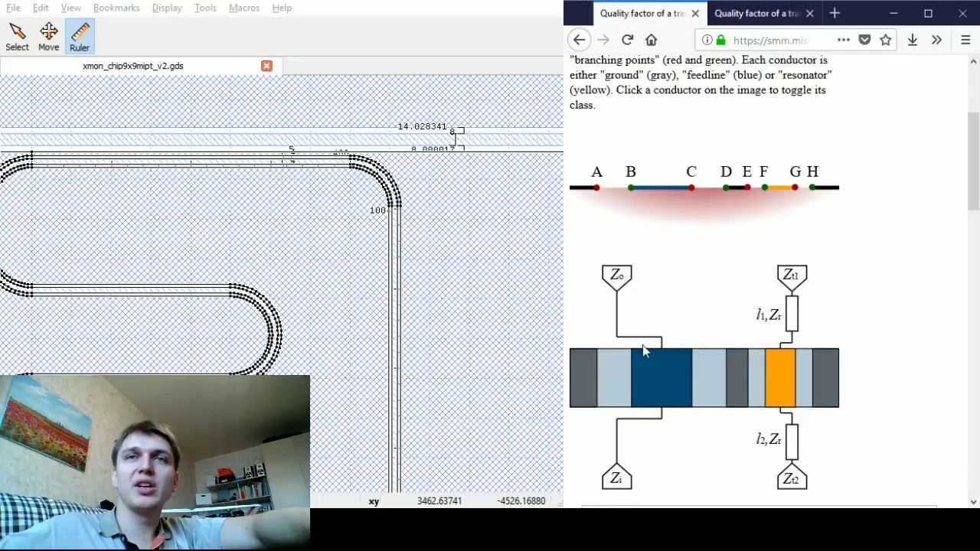
Task: Reload the current web page
Action: 628,40
